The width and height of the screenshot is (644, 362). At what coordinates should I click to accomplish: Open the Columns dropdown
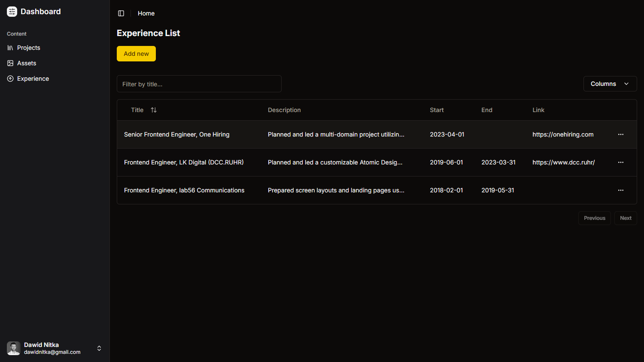[x=610, y=84]
